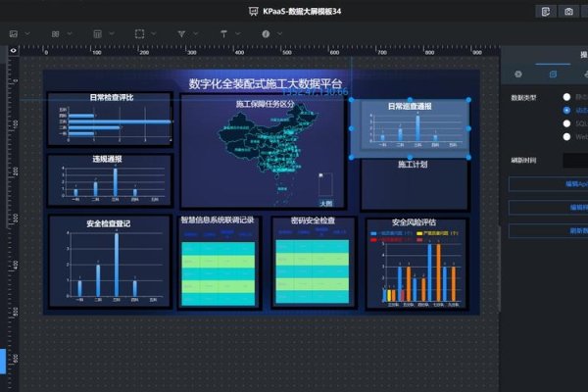This screenshot has width=588, height=392.
Task: Expand the grid layout tool dropdown arrow
Action: (x=70, y=33)
